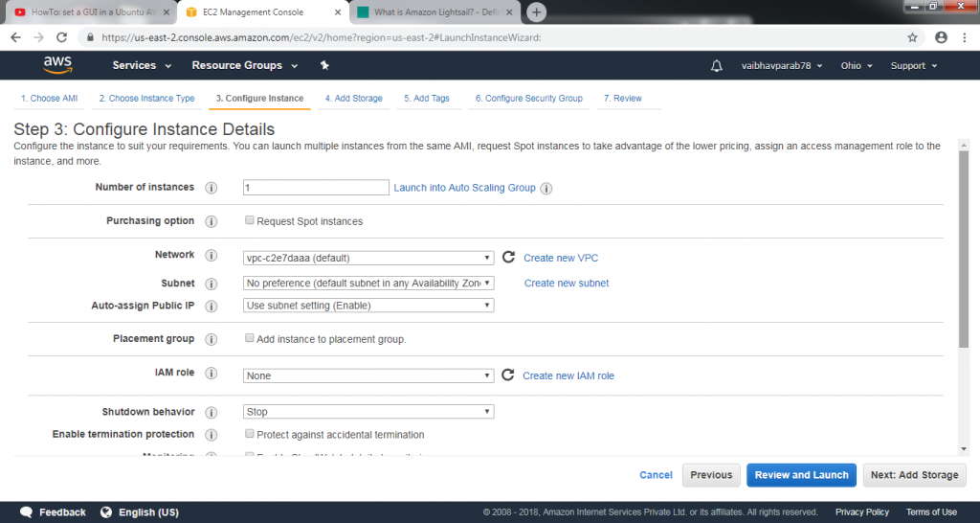Refresh the Network VPC list
Viewport: 980px width, 523px height.
pos(508,258)
